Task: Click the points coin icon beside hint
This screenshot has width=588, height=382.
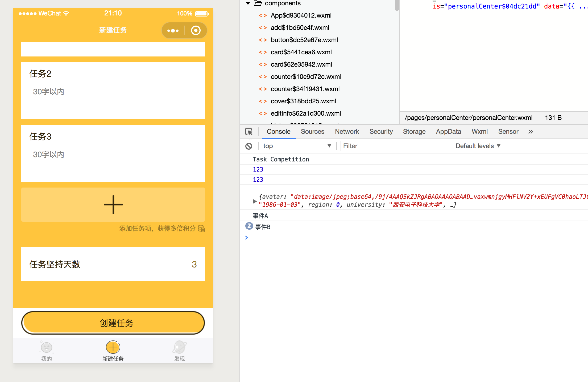Action: pos(202,229)
